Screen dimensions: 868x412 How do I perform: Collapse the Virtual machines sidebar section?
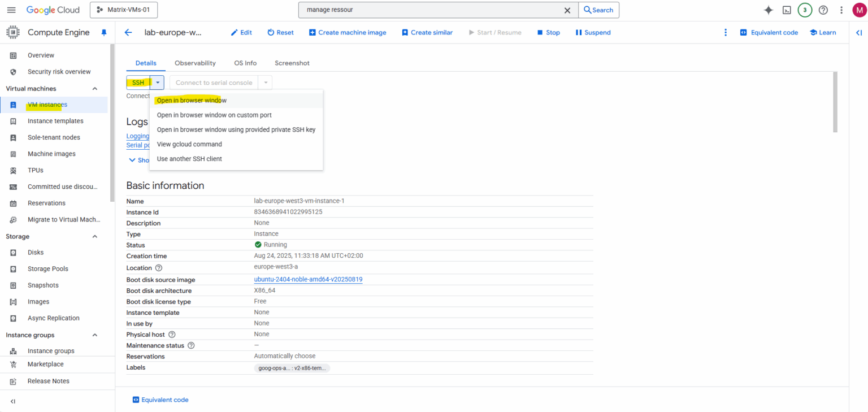click(x=95, y=88)
